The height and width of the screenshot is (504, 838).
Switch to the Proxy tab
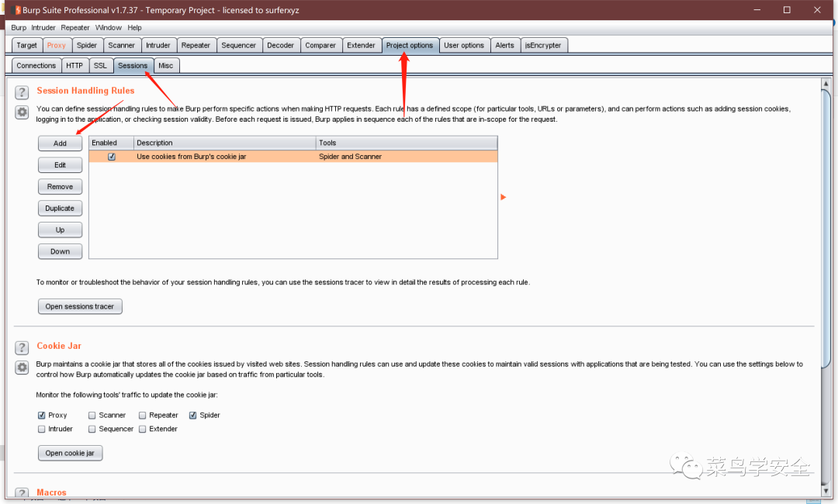[56, 46]
